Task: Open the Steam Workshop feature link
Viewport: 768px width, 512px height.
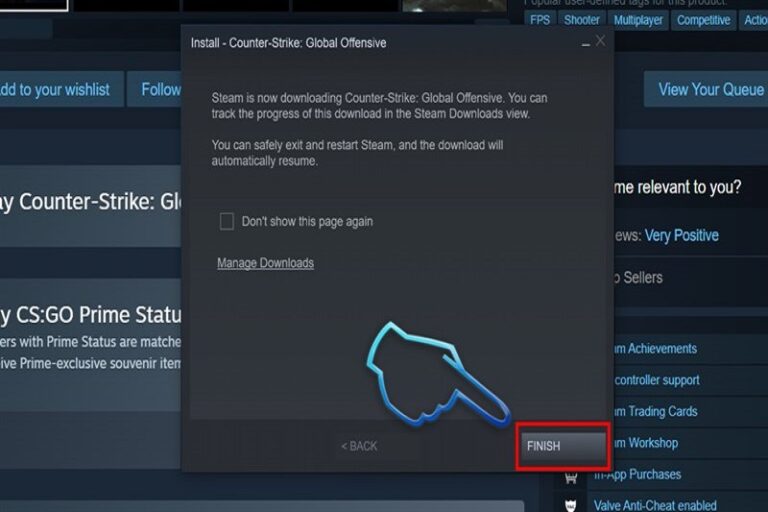Action: click(x=646, y=443)
